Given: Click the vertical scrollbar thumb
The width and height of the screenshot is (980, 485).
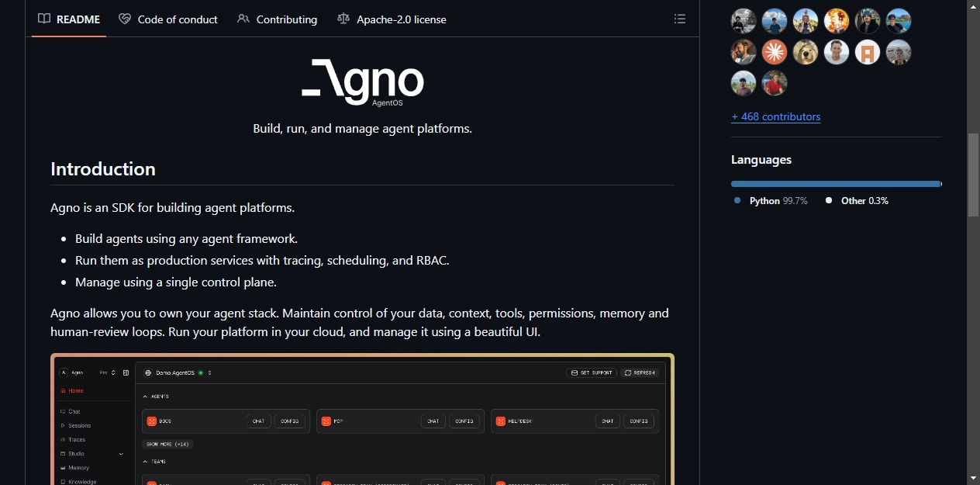Looking at the screenshot, I should tap(973, 175).
